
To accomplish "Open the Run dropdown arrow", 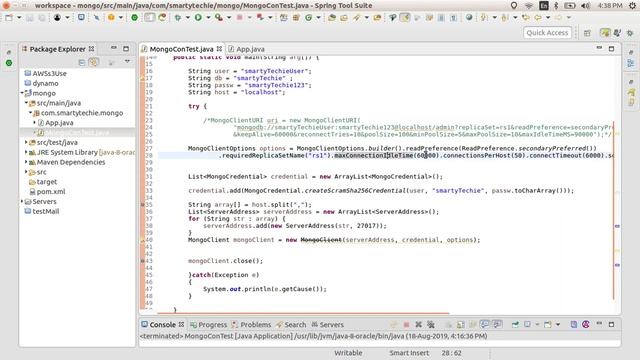I will tap(208, 18).
